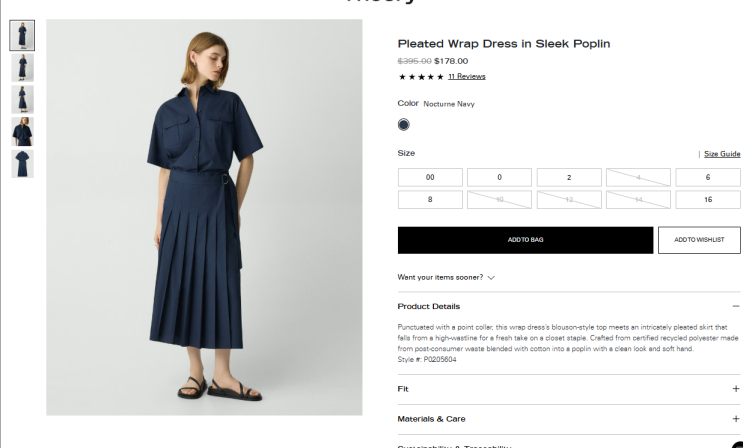Expand the Fit section plus icon
Viewport: 743px width, 448px height.
tap(735, 389)
